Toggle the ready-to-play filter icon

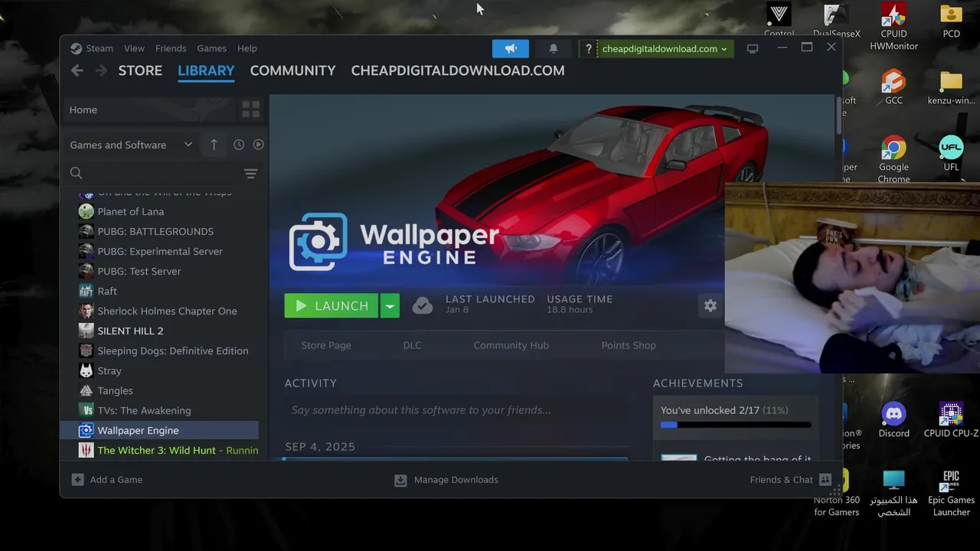coord(258,145)
